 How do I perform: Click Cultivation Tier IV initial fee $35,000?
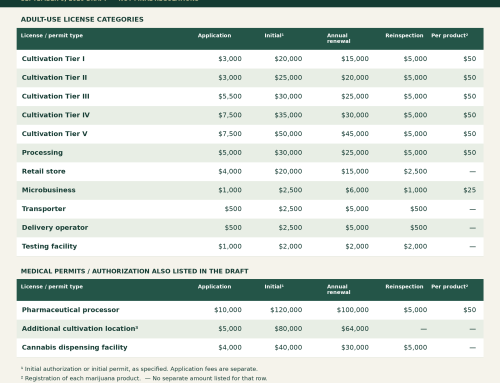tap(288, 115)
